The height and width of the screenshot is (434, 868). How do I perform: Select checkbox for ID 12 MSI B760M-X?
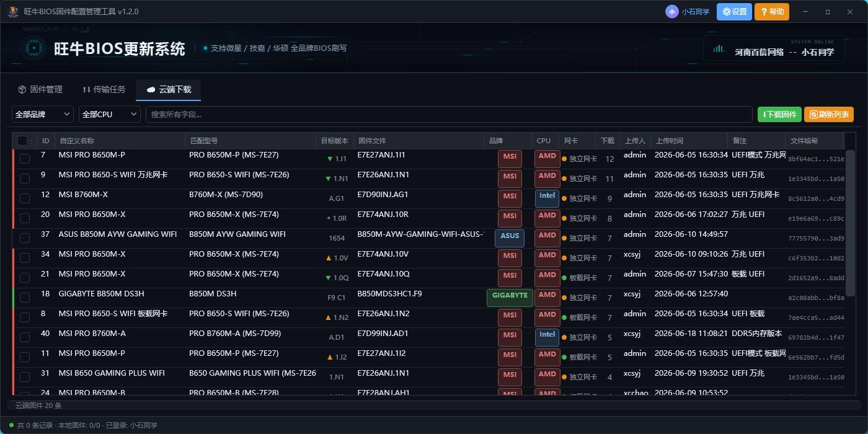click(x=25, y=198)
